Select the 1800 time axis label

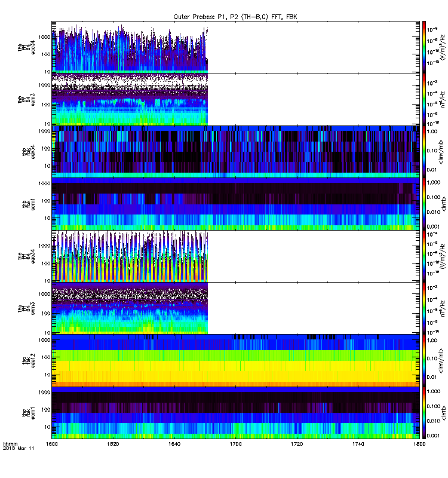click(419, 444)
